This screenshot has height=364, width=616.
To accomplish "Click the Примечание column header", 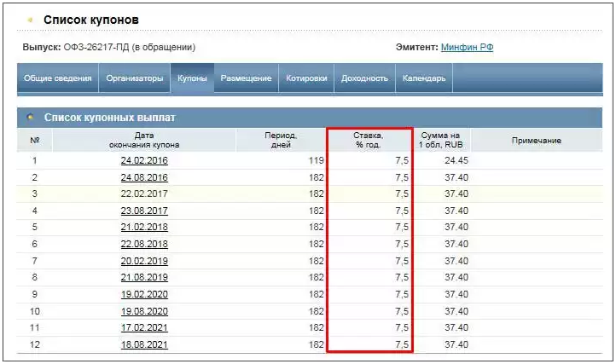I will (x=537, y=140).
